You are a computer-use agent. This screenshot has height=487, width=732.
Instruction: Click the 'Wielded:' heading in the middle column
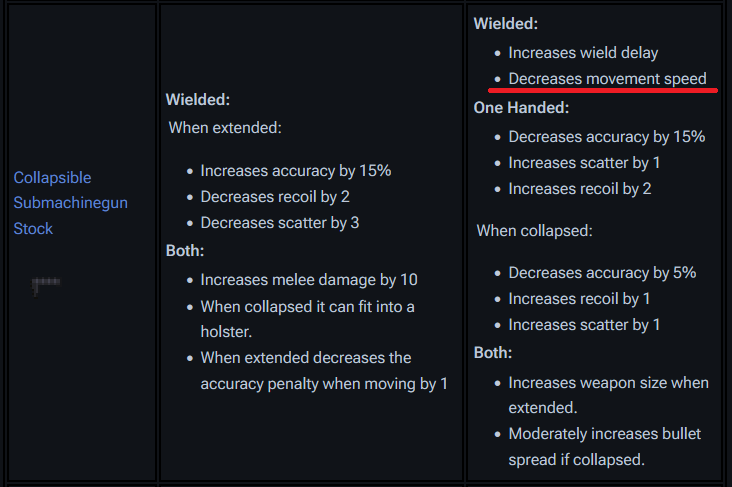tap(198, 100)
